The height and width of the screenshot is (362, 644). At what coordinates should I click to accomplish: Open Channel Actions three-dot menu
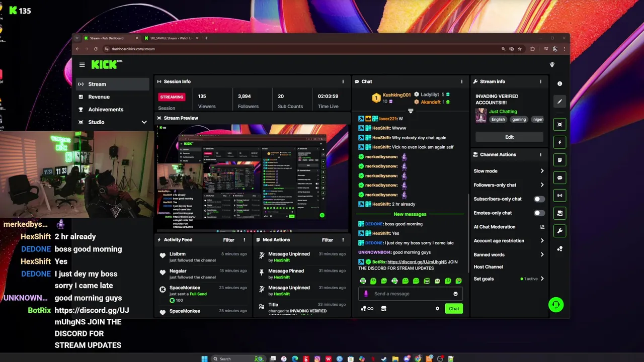541,155
